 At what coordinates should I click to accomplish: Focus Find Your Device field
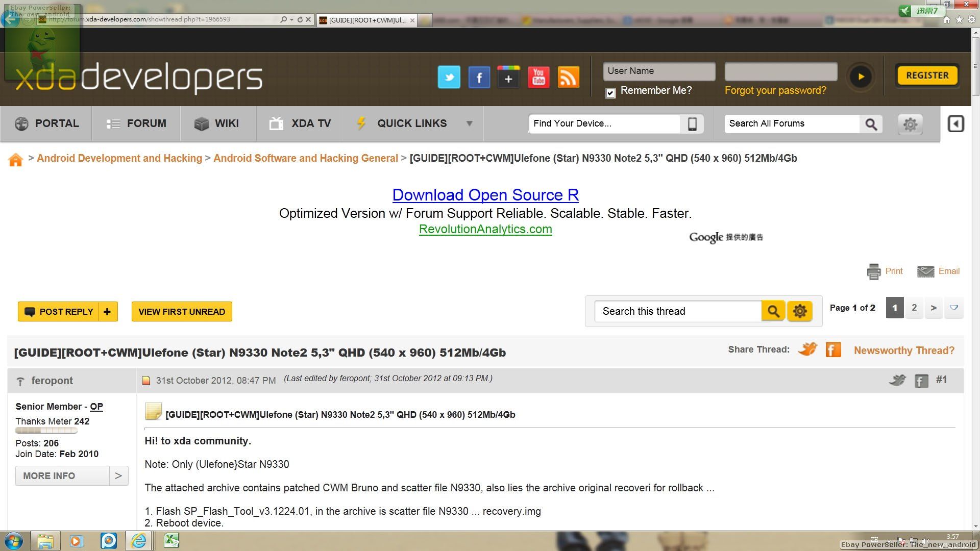[x=604, y=123]
